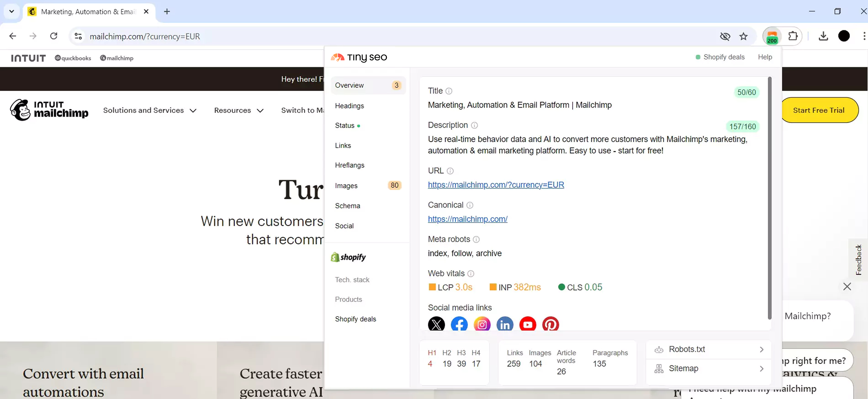This screenshot has width=868, height=399.
Task: Open the Tech. stack section
Action: tap(352, 280)
